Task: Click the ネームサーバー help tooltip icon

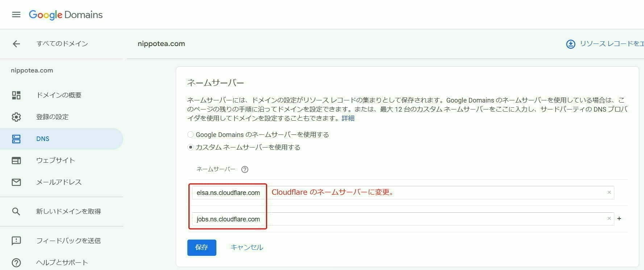Action: pyautogui.click(x=245, y=169)
